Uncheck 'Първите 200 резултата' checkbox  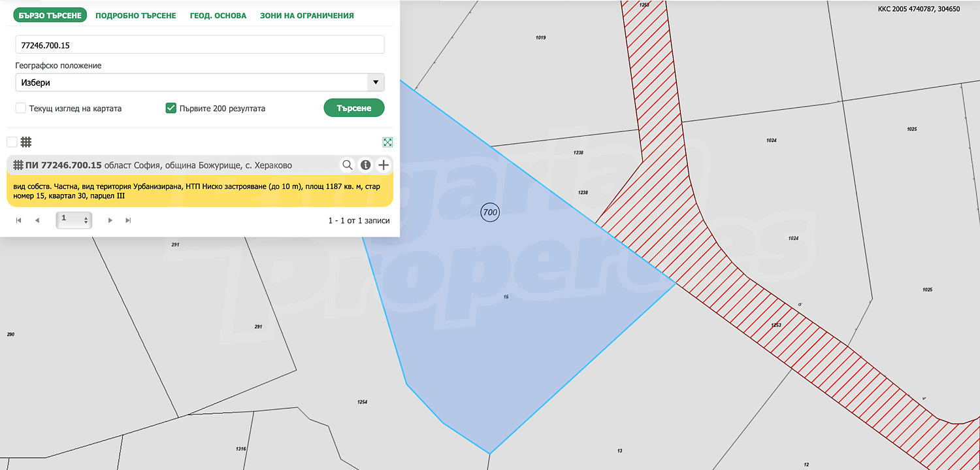(x=171, y=109)
